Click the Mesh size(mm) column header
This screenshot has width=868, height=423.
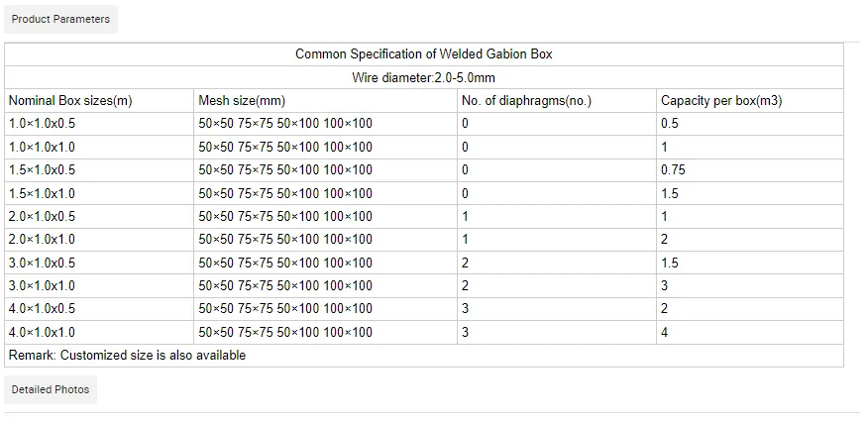[242, 101]
